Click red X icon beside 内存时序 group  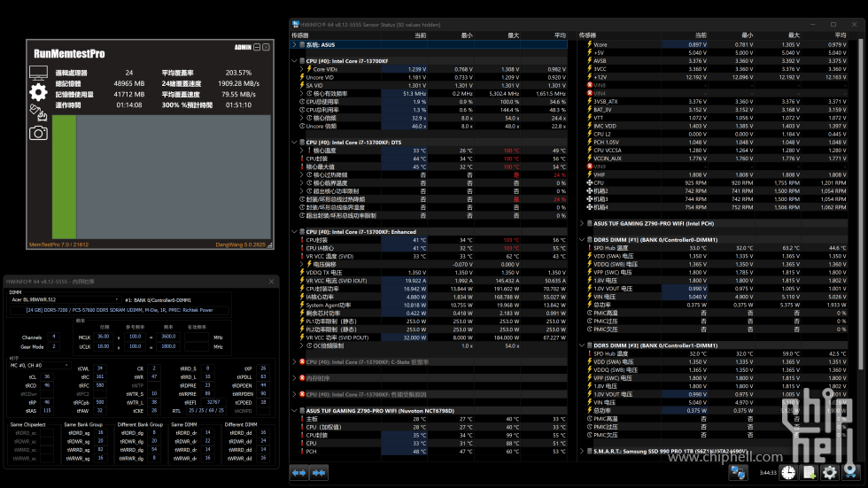[302, 378]
